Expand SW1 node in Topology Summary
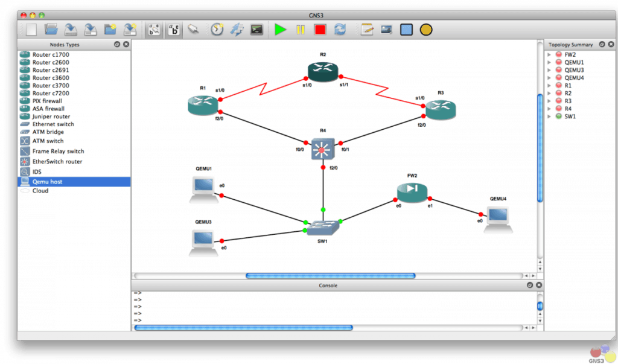 tap(549, 117)
